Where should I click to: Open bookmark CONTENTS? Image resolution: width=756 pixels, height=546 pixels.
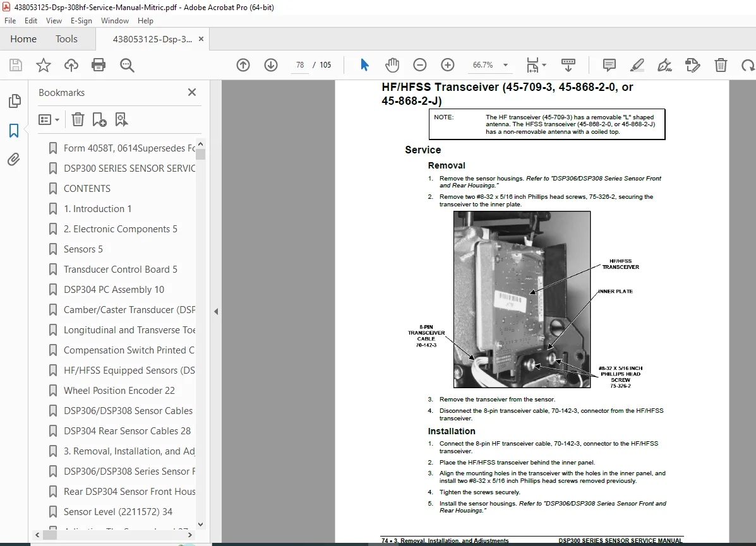87,189
